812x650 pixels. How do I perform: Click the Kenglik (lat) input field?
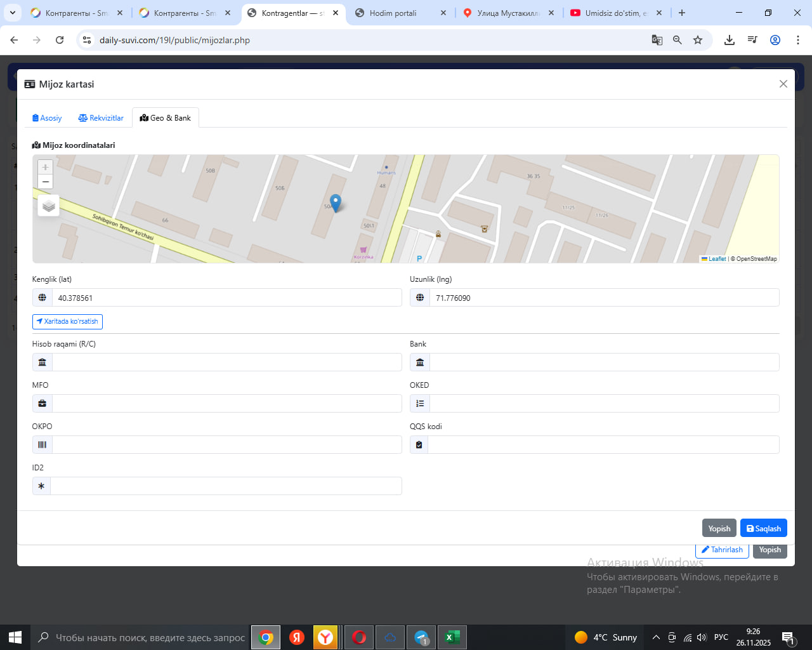pos(226,298)
